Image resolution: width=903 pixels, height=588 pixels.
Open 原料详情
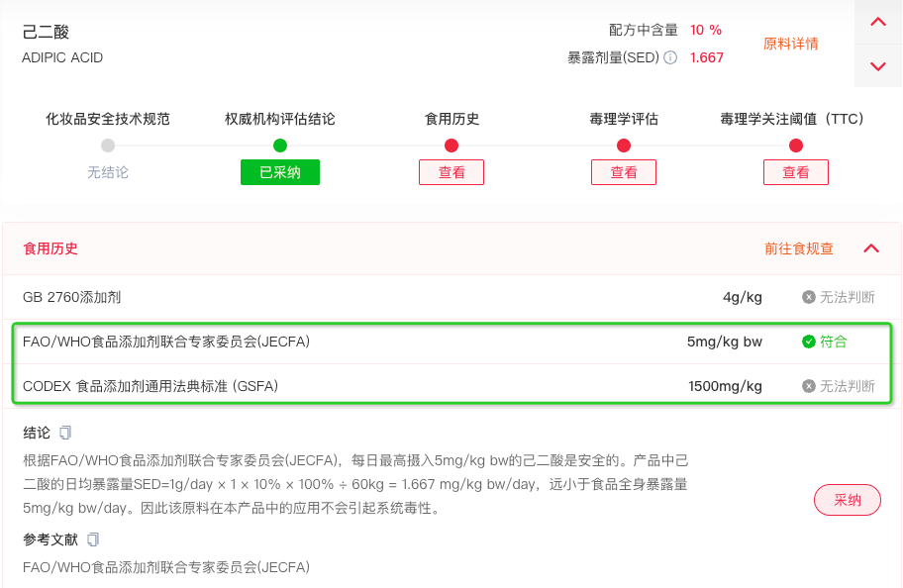point(790,44)
